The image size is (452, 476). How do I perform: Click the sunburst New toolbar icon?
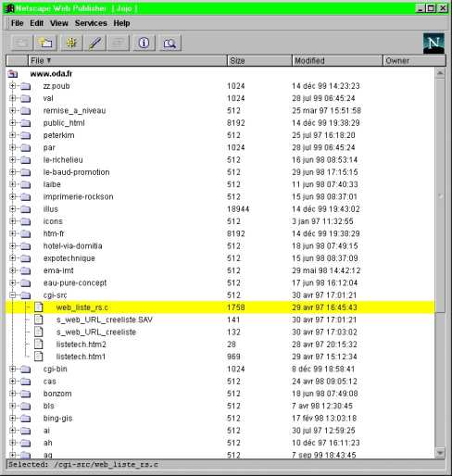coord(71,43)
